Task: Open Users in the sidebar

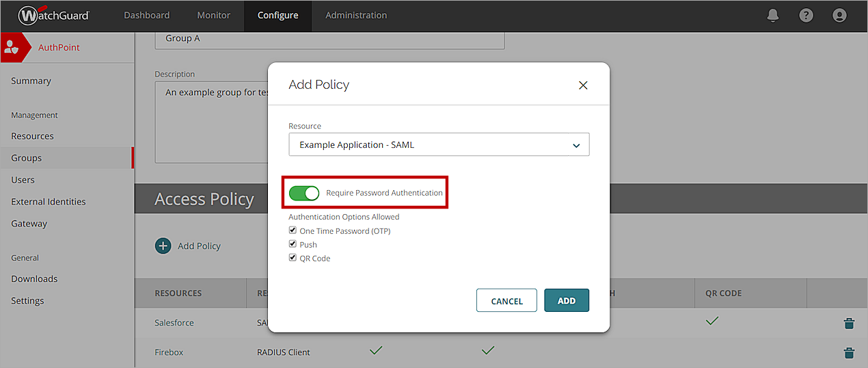Action: (23, 180)
